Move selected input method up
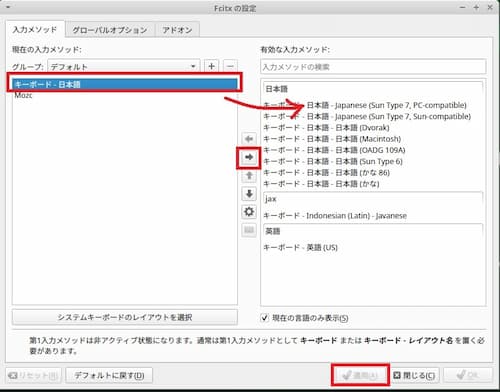 click(x=249, y=176)
